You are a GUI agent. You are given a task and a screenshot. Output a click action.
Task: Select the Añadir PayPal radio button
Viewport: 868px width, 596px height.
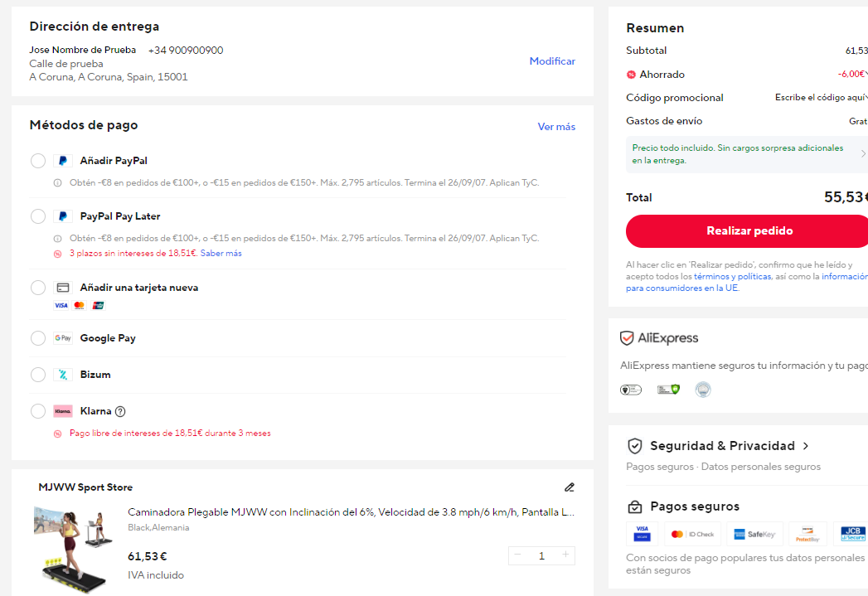pyautogui.click(x=38, y=161)
